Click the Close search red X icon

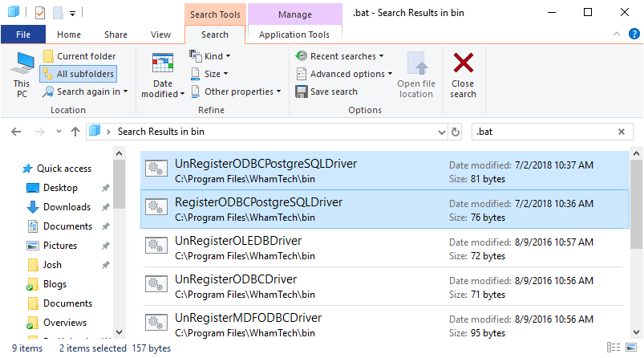463,64
